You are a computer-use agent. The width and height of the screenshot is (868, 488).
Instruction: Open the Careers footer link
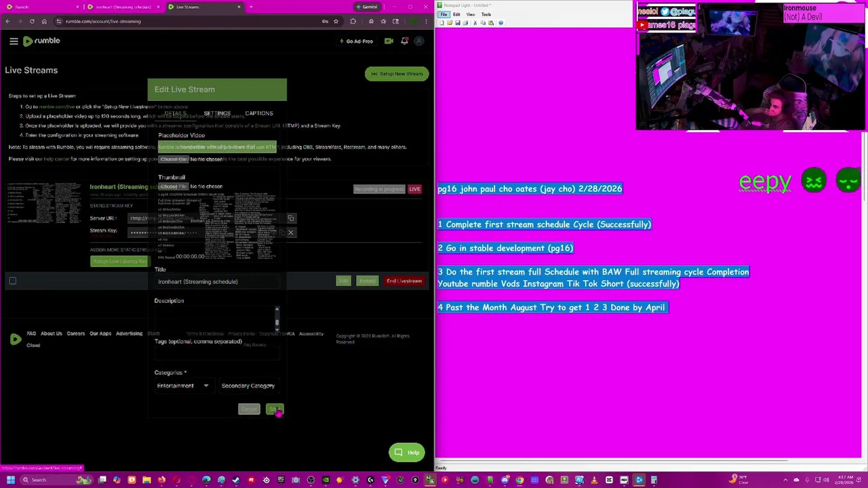click(x=76, y=333)
